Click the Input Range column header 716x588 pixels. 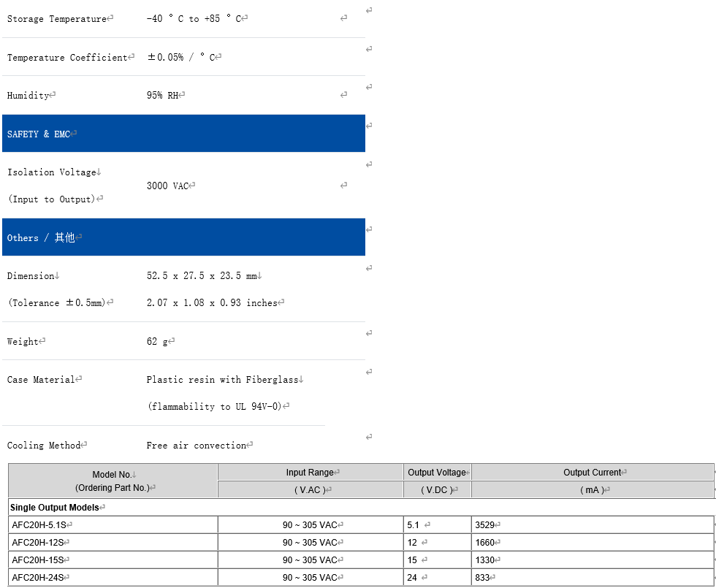310,473
